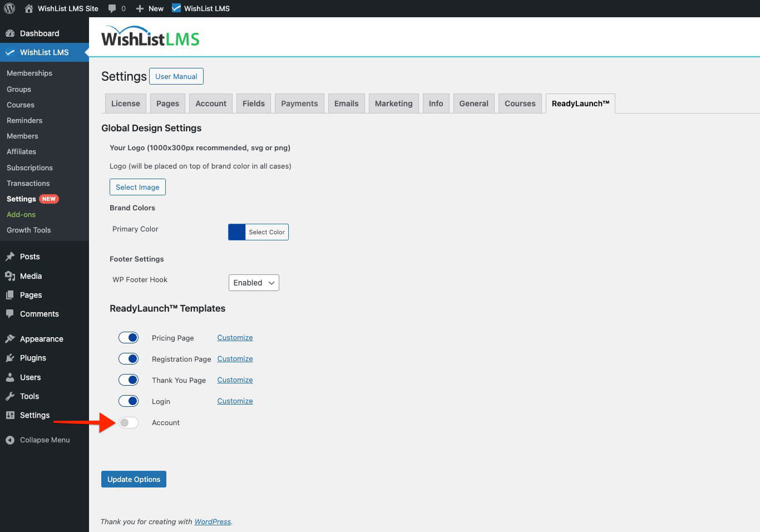
Task: Select an image for the logo
Action: (137, 187)
